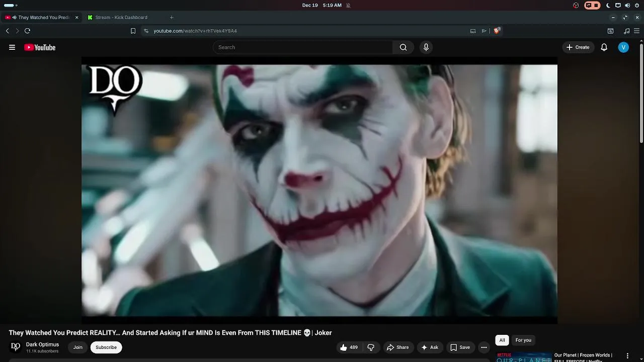Toggle night light moon icon
Image resolution: width=644 pixels, height=362 pixels.
pyautogui.click(x=608, y=5)
